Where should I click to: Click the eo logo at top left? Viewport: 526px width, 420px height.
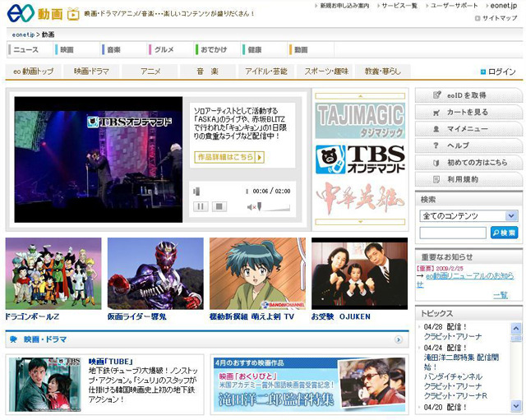click(x=21, y=13)
